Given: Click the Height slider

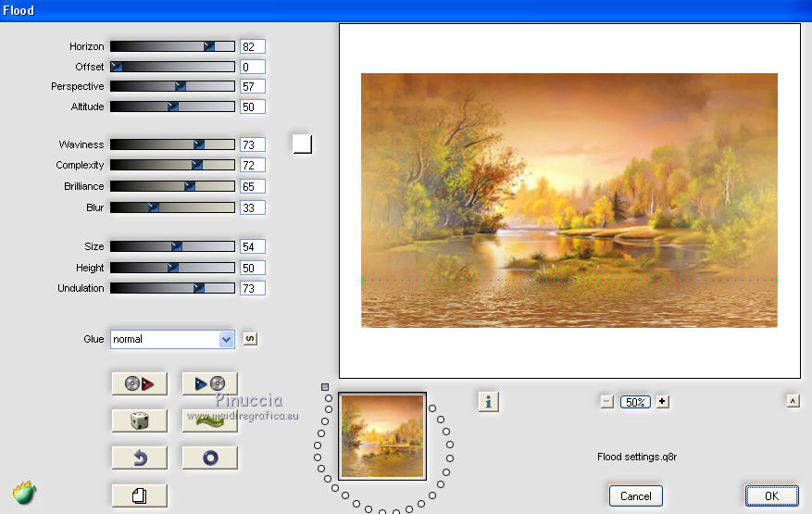Looking at the screenshot, I should 172,268.
